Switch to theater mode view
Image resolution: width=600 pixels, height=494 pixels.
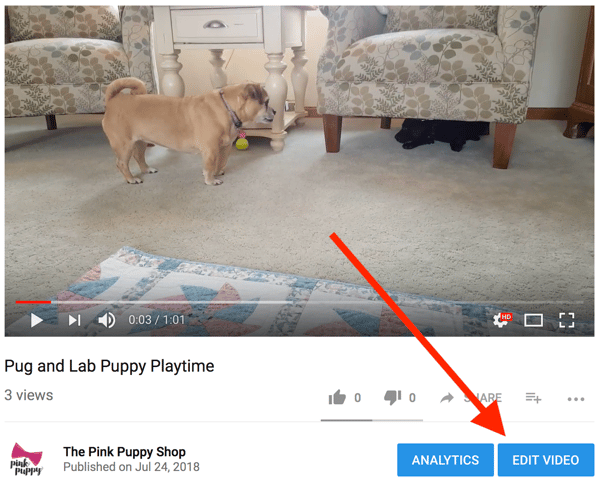533,320
